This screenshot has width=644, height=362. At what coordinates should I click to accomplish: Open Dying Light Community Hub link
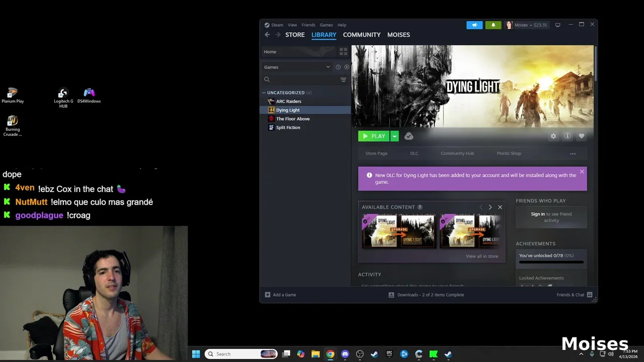point(457,153)
